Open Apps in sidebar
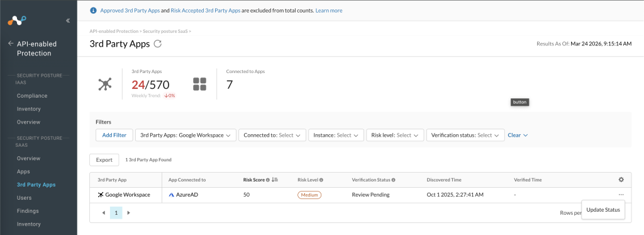 [x=23, y=171]
